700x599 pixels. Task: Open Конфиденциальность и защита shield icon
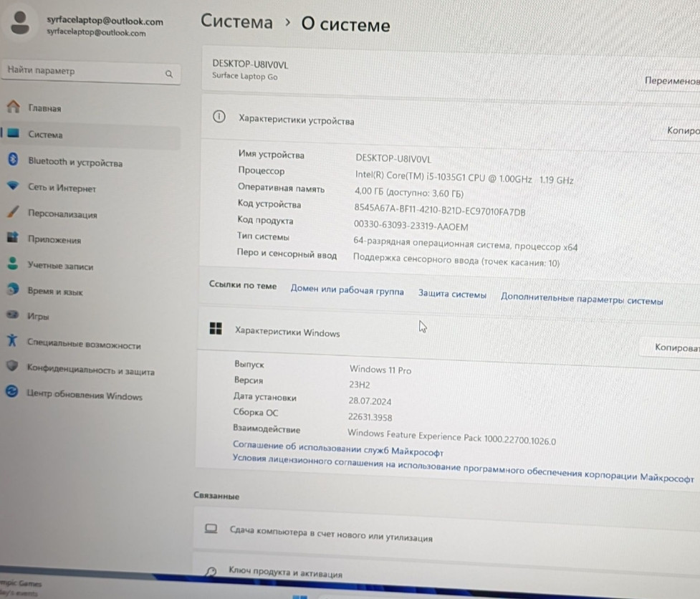(12, 367)
